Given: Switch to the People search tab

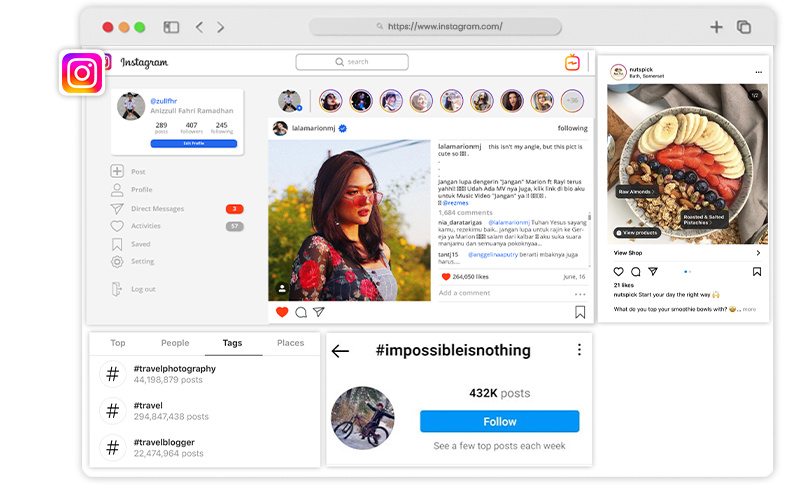Looking at the screenshot, I should coord(175,343).
